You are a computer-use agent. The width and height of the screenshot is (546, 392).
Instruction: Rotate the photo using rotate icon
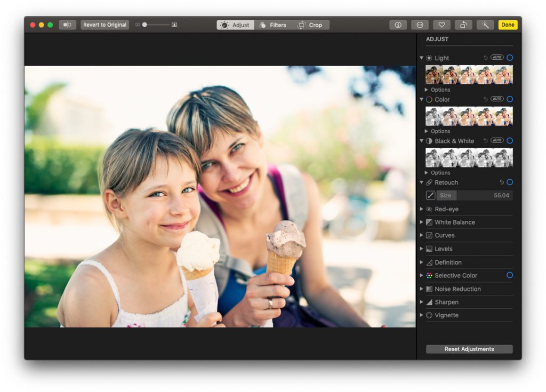point(463,25)
